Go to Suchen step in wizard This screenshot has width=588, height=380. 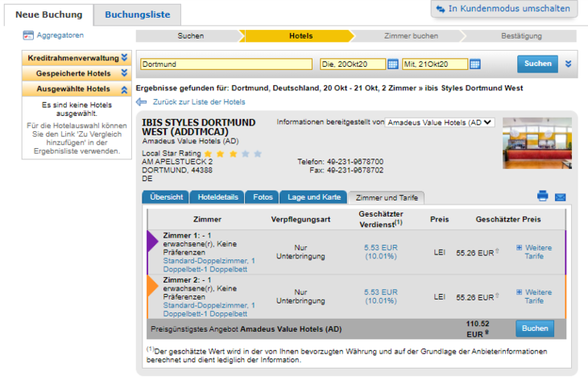(x=191, y=36)
